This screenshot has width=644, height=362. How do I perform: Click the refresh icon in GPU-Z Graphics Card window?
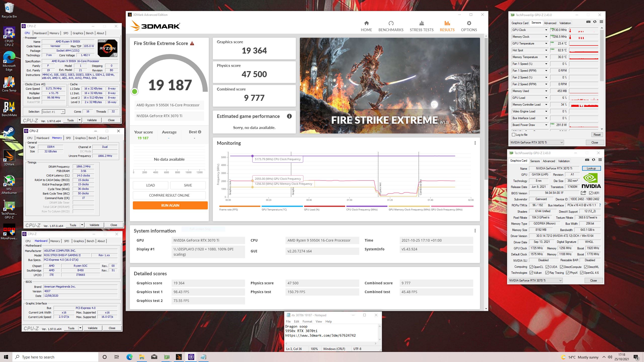coord(594,160)
